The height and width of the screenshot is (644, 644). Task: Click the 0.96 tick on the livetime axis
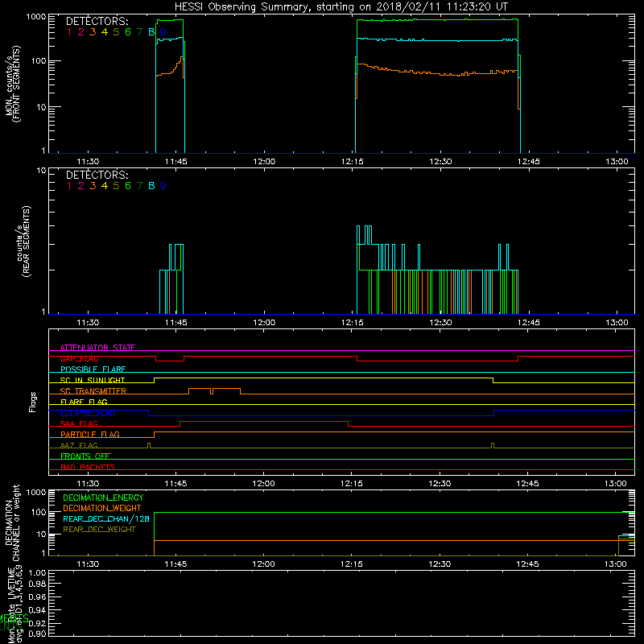pos(37,597)
